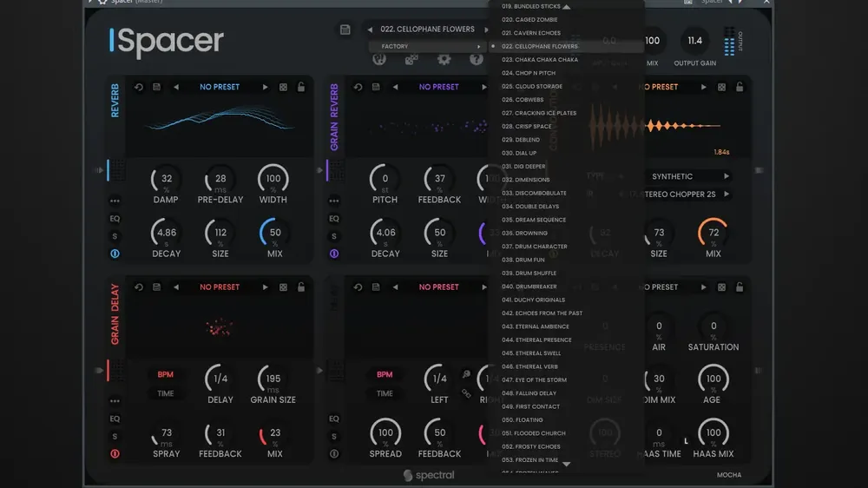Screen dimensions: 868x488
Task: Click the HAAS MIX knob
Action: coord(713,432)
